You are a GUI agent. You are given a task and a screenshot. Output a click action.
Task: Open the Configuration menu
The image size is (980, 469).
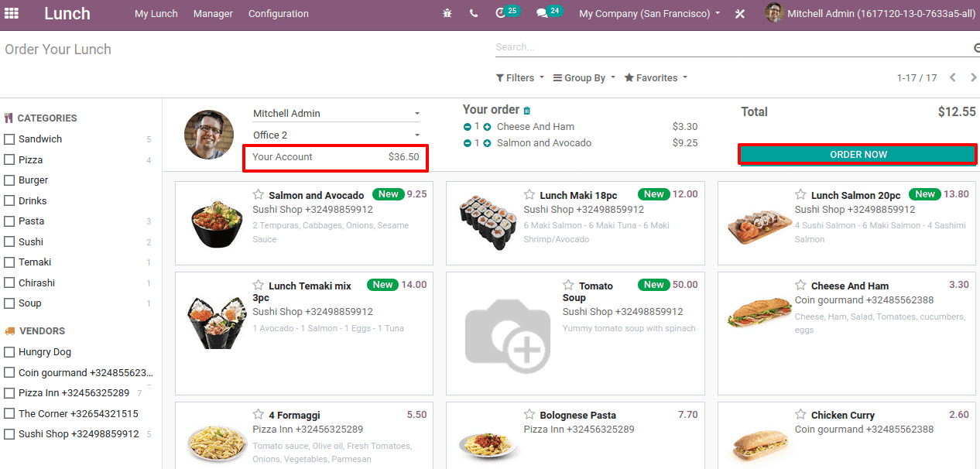[279, 14]
